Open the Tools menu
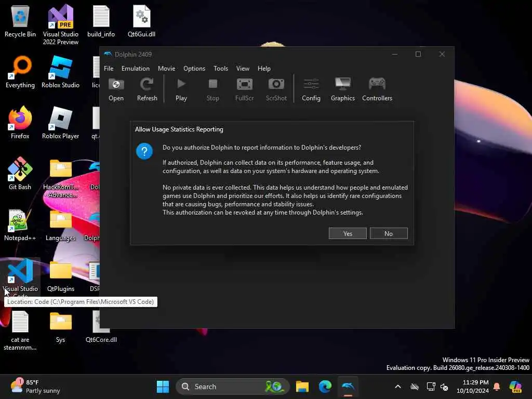The width and height of the screenshot is (532, 399). click(221, 69)
